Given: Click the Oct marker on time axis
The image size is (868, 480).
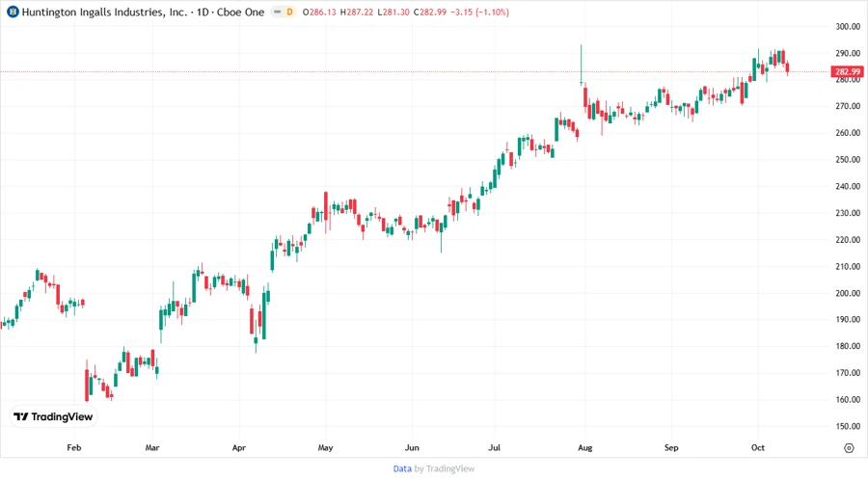Looking at the screenshot, I should point(756,448).
